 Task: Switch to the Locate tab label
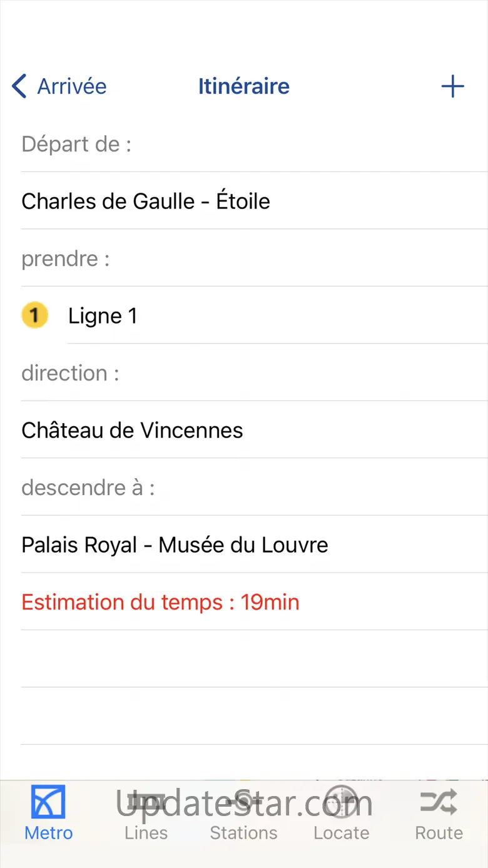(x=341, y=834)
